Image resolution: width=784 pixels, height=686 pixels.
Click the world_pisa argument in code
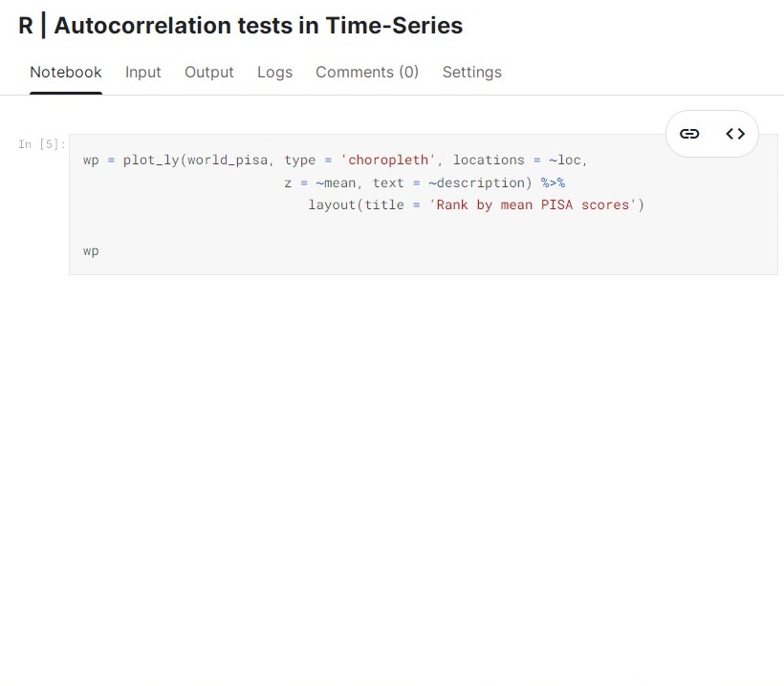228,161
